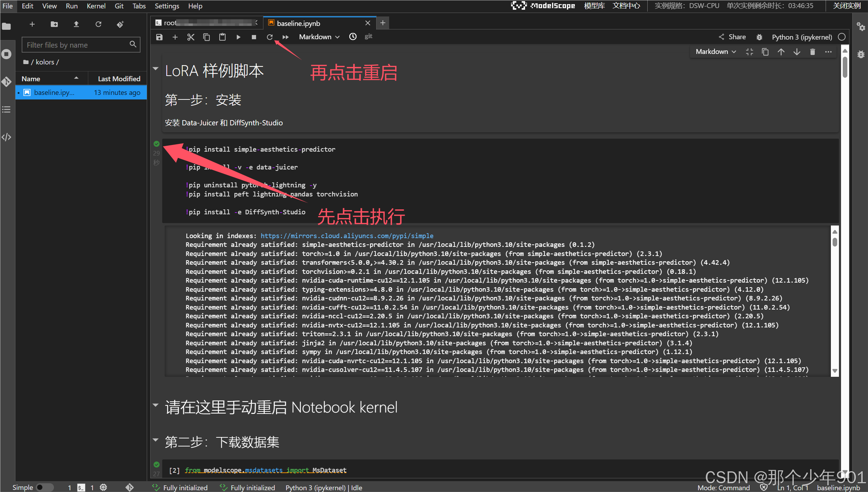868x492 pixels.
Task: Click the output area scrollbar down arrow
Action: 835,371
